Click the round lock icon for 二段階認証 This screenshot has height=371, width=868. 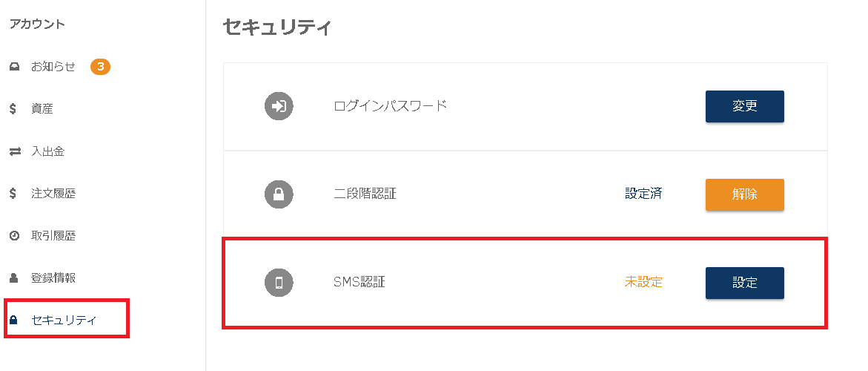coord(279,194)
